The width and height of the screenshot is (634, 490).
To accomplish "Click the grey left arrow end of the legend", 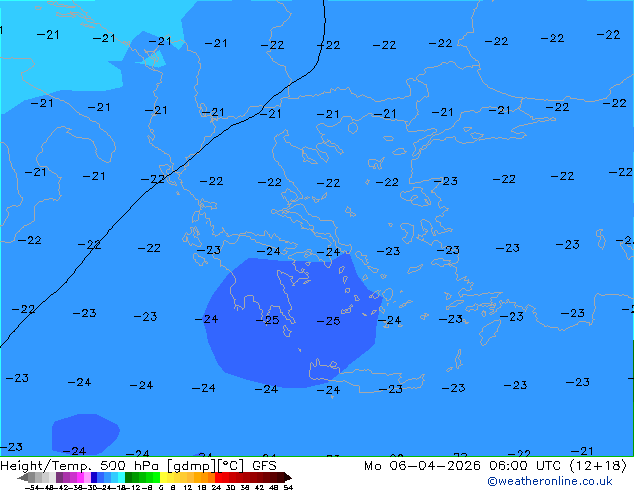I will [x=22, y=478].
